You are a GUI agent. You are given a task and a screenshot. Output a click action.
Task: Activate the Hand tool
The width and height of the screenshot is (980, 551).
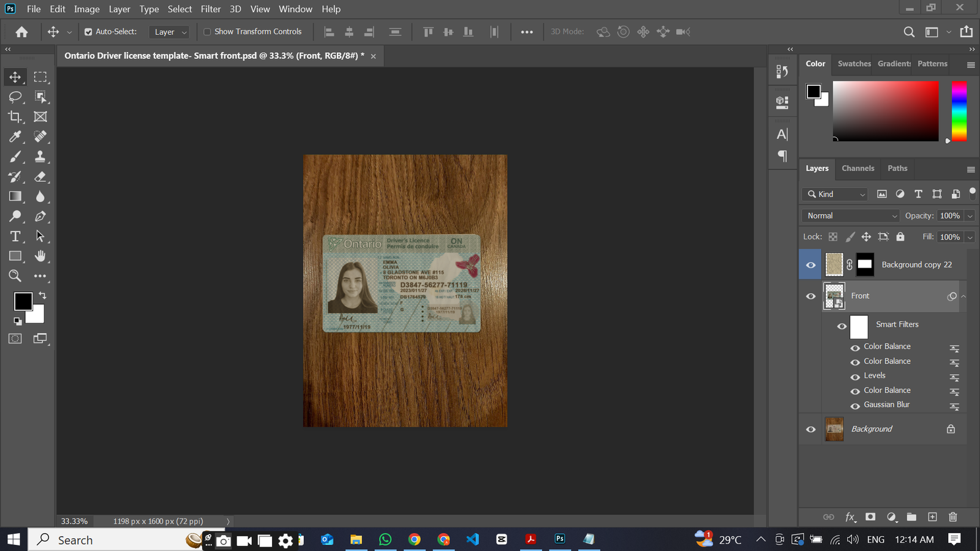[40, 256]
